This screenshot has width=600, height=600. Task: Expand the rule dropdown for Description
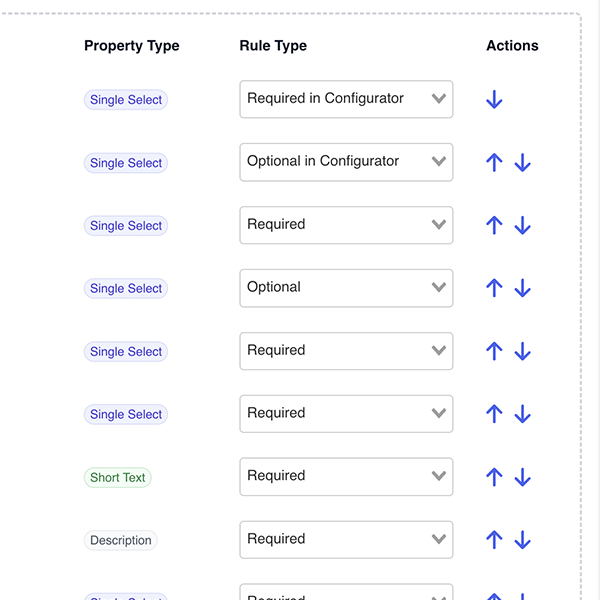(x=346, y=540)
